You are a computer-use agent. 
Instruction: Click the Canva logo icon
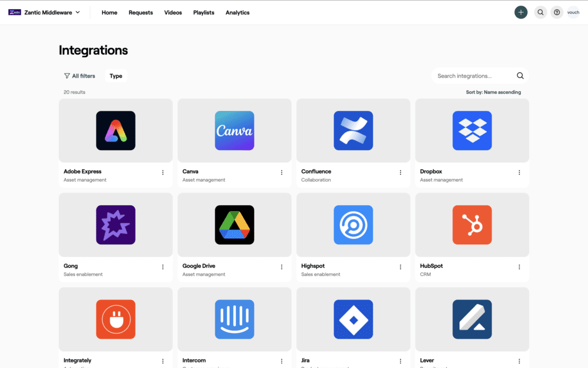pos(234,131)
